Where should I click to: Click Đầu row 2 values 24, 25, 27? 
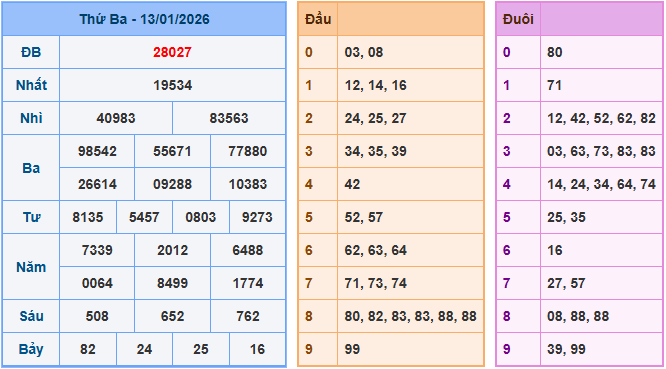(375, 118)
